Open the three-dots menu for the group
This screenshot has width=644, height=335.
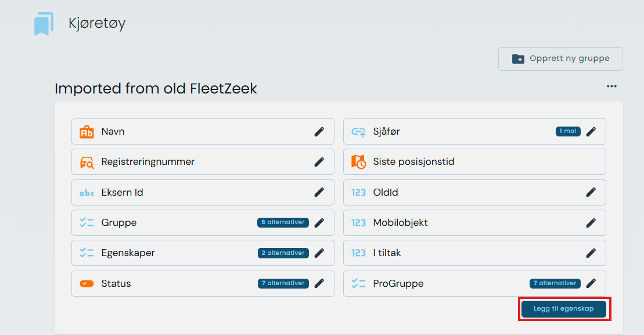pyautogui.click(x=611, y=87)
